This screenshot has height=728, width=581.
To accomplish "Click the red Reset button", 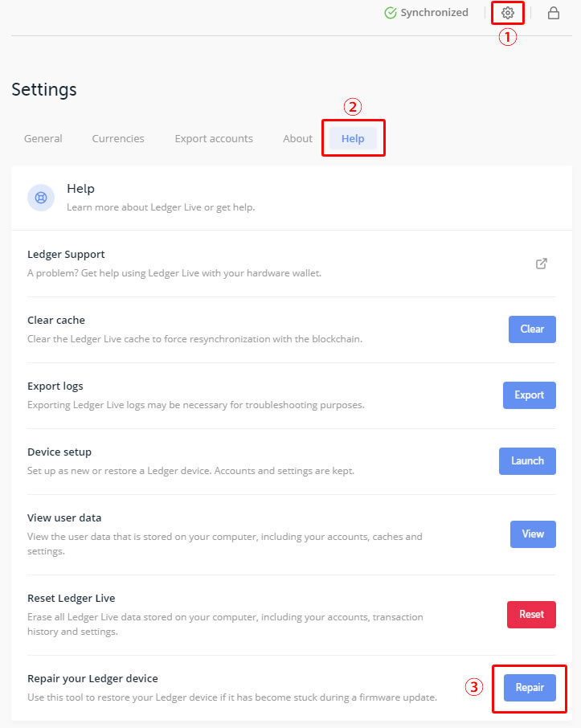I will click(x=531, y=614).
